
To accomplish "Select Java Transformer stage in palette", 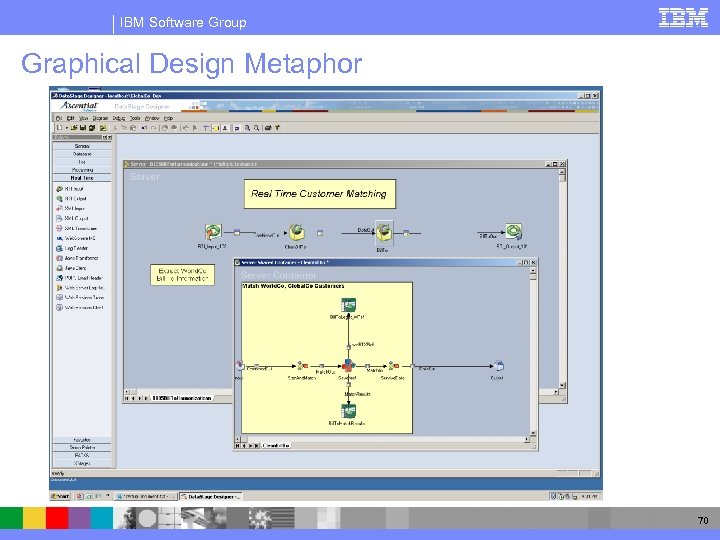I will click(x=77, y=258).
